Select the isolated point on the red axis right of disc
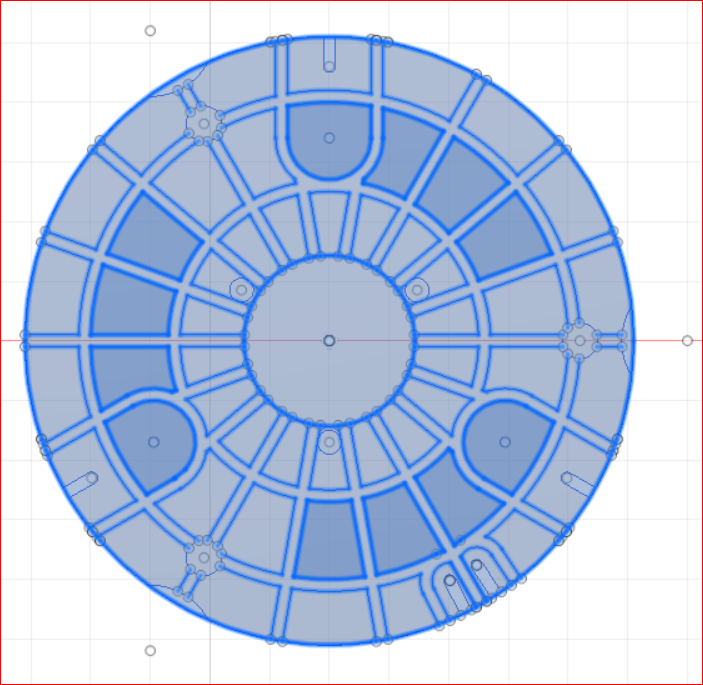 (x=687, y=341)
